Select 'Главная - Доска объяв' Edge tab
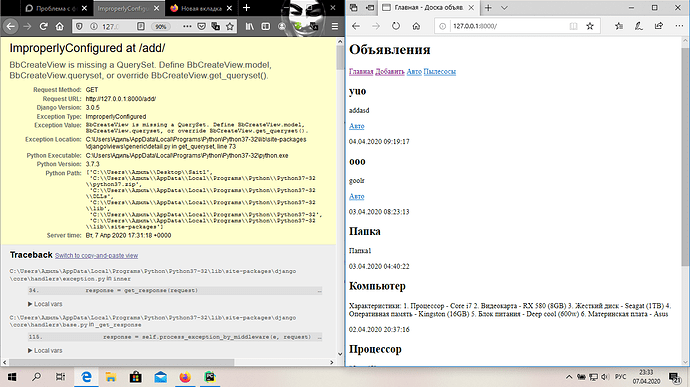Screen dimensions: 690x387 coord(428,7)
